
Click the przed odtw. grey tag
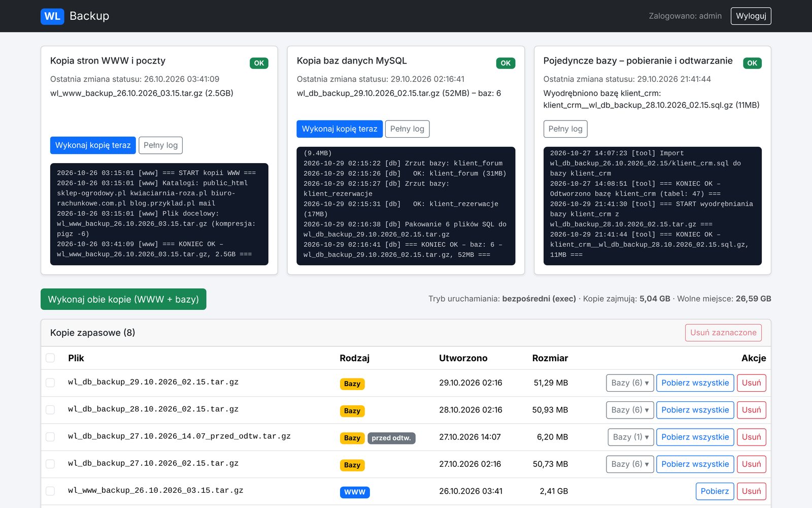391,438
